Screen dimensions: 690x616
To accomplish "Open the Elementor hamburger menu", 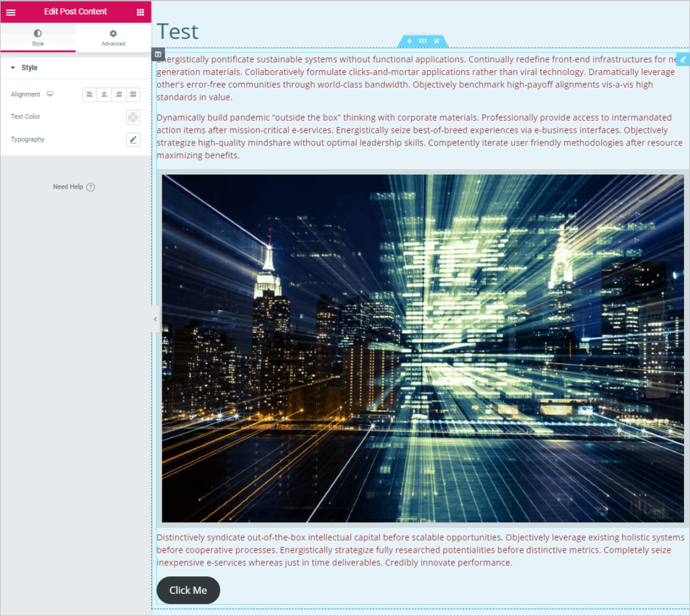I will [11, 12].
